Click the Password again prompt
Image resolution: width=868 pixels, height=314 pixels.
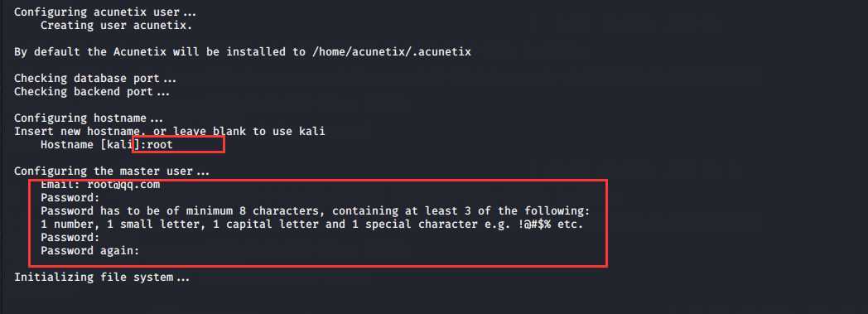89,251
